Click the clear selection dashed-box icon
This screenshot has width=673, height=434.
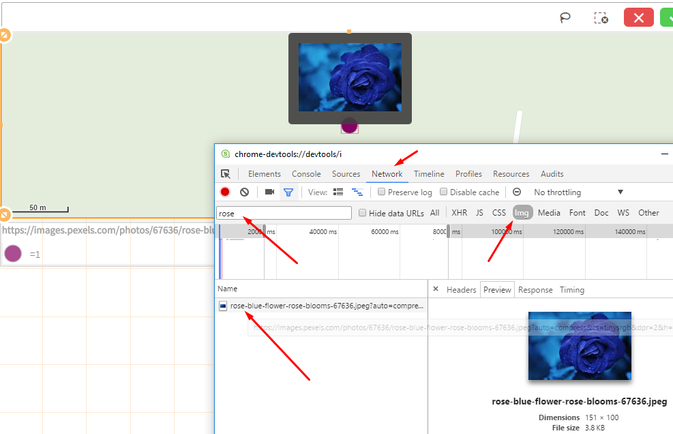click(601, 18)
